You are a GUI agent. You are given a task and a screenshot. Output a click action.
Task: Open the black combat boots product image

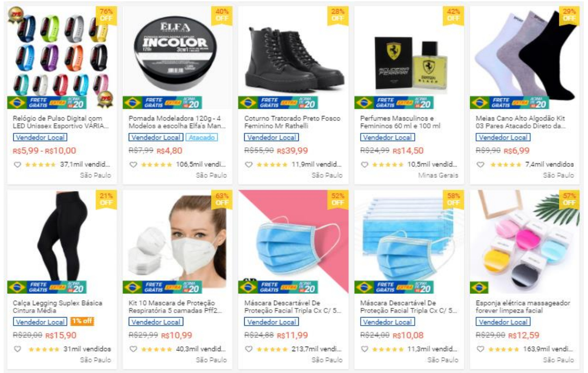(293, 57)
